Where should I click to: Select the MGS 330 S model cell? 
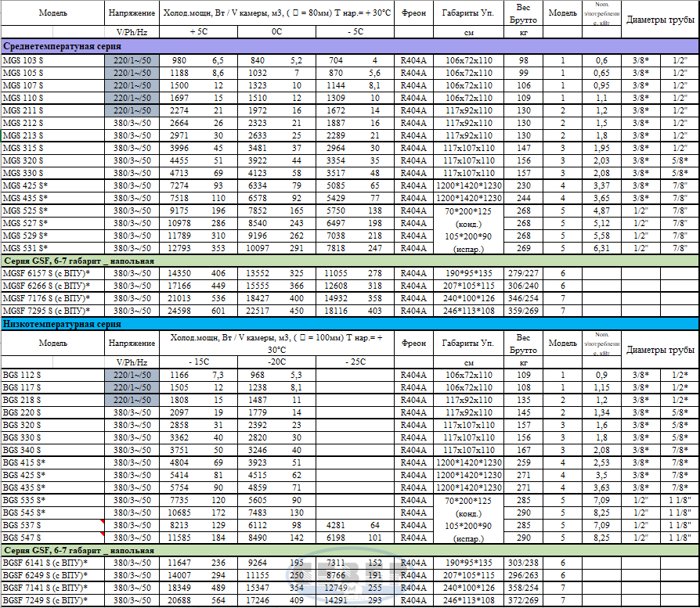click(52, 173)
